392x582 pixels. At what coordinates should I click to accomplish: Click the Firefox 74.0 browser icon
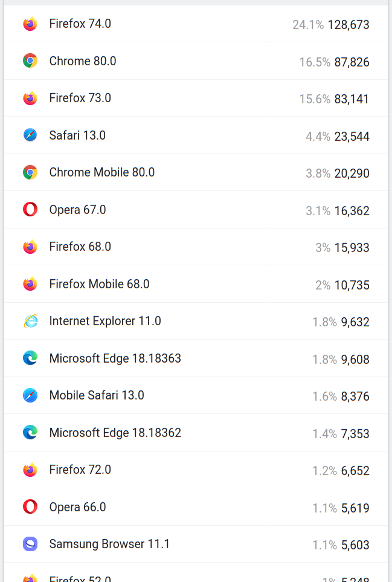click(30, 24)
